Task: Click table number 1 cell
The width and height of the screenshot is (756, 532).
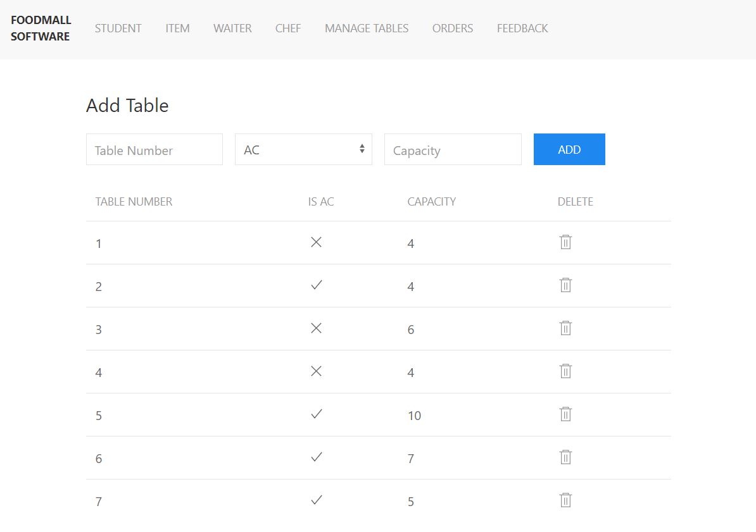Action: point(98,244)
